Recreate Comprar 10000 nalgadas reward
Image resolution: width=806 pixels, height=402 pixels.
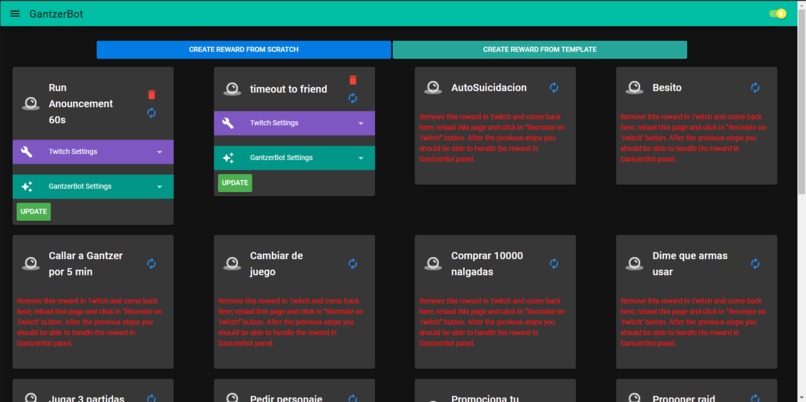[554, 264]
